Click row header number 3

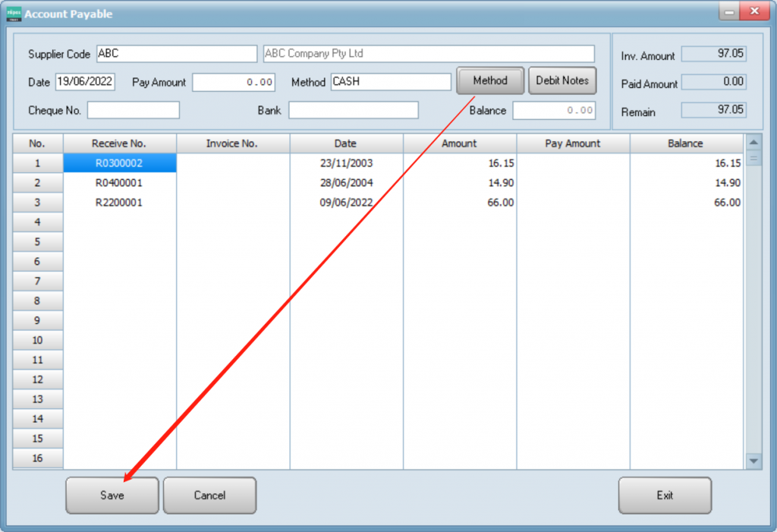coord(37,203)
